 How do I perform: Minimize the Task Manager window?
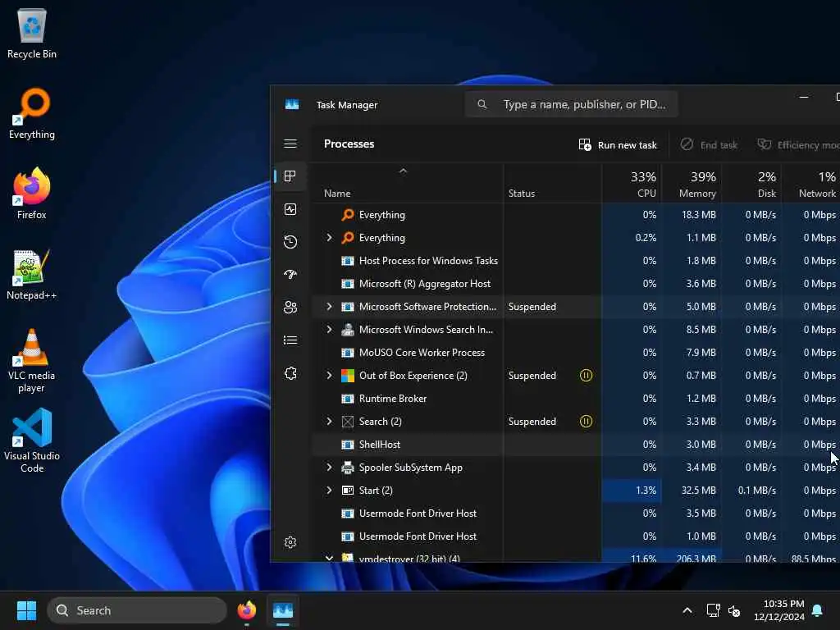(x=804, y=98)
